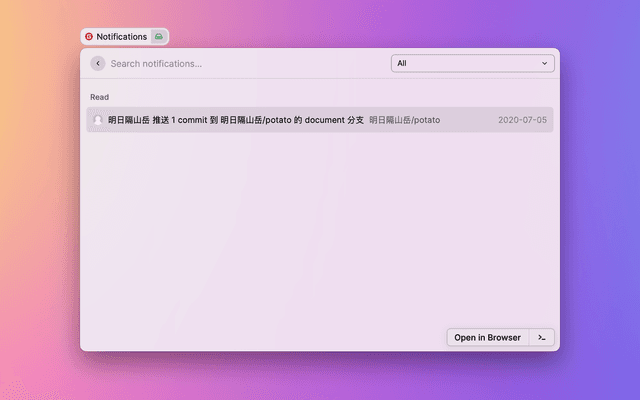Click the user avatar in the notification row
This screenshot has width=640, height=400.
(98, 120)
